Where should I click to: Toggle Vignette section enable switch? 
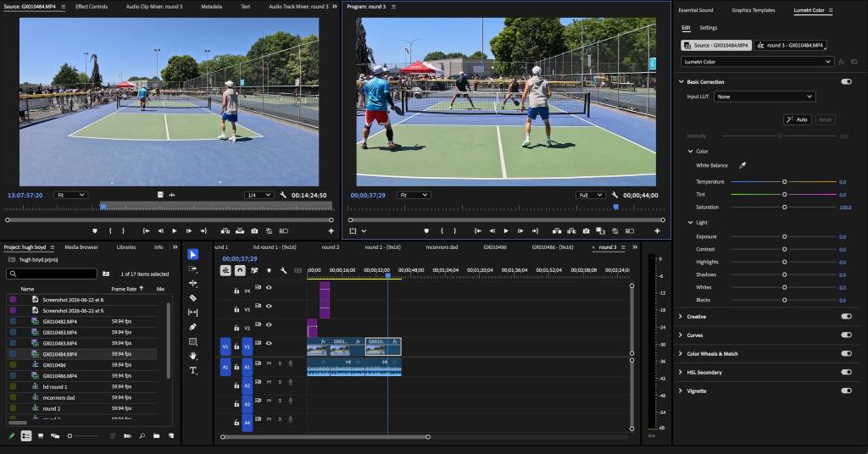click(x=847, y=391)
